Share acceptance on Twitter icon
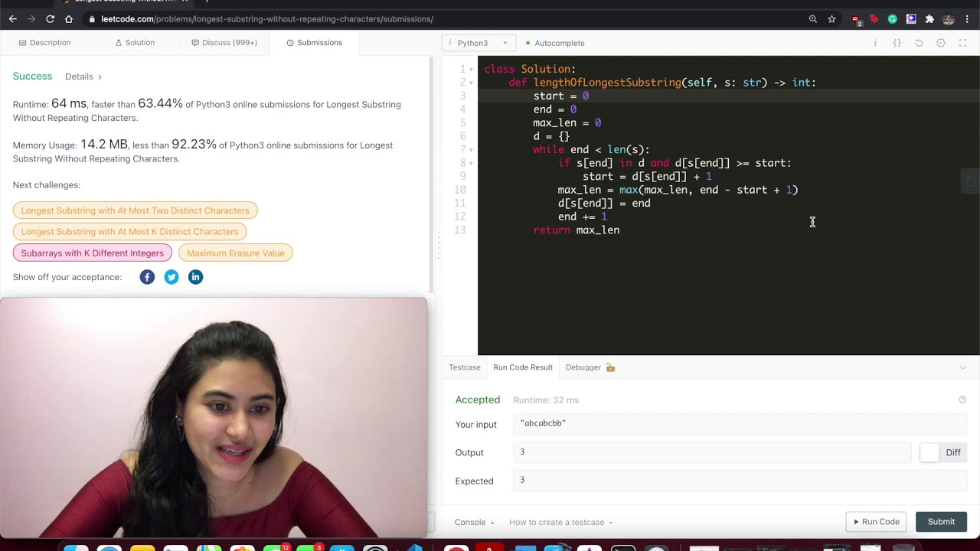 pyautogui.click(x=171, y=277)
